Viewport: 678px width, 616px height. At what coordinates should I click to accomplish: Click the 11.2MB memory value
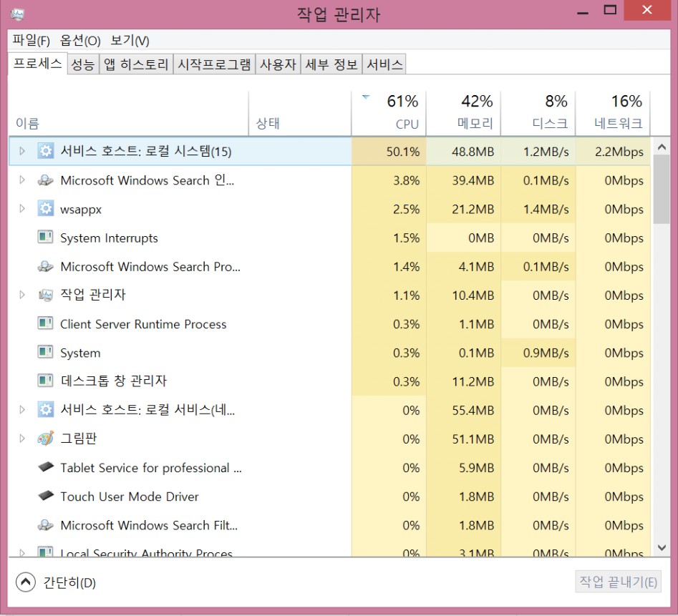coord(473,381)
